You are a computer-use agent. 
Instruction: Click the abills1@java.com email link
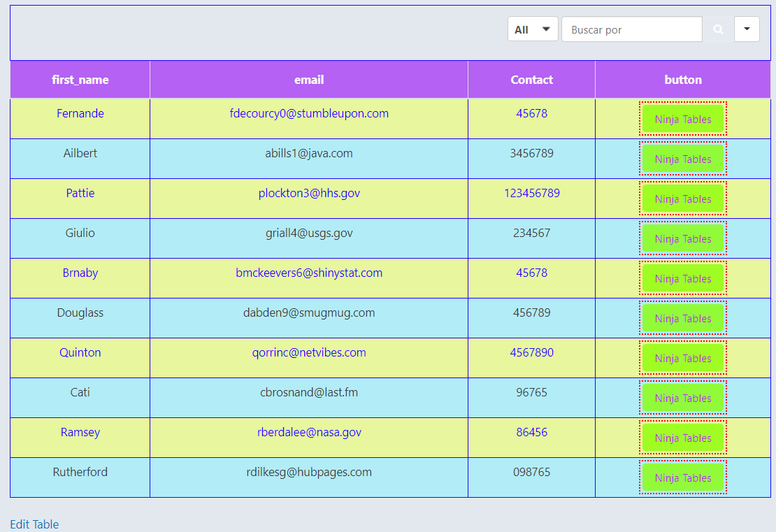pyautogui.click(x=309, y=153)
